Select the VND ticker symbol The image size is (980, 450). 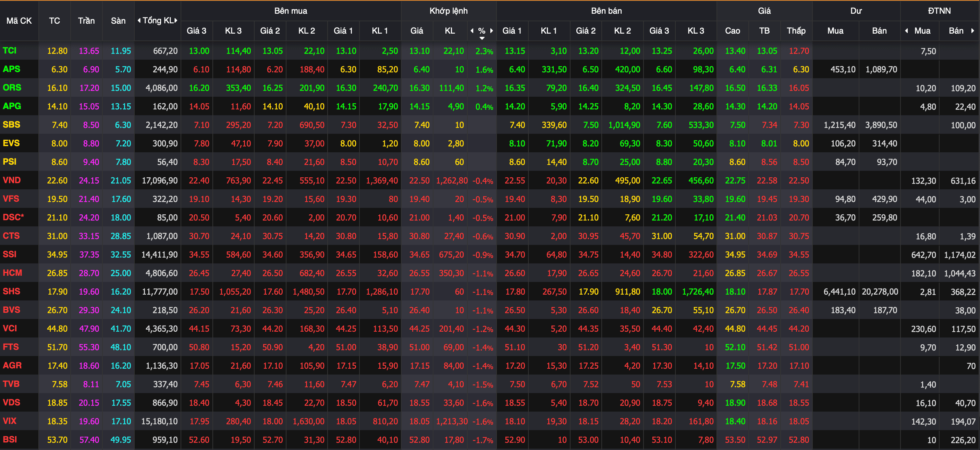click(12, 180)
